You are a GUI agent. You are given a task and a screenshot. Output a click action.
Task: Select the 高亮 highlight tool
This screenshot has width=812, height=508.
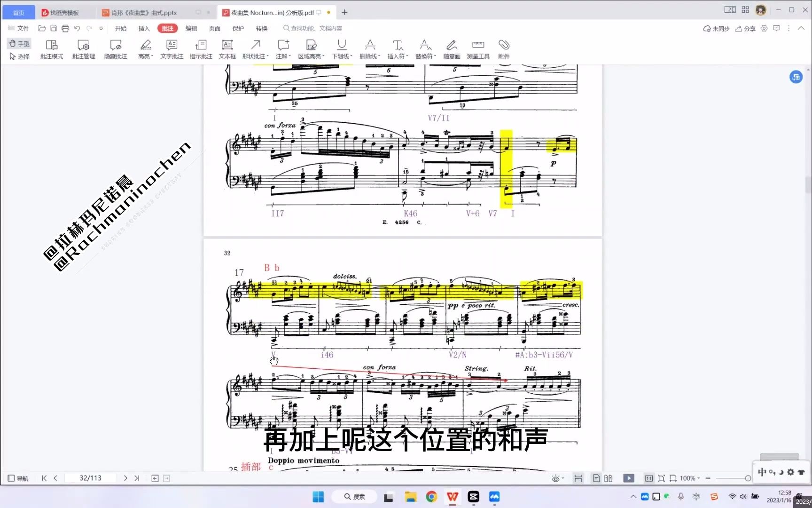pyautogui.click(x=146, y=50)
